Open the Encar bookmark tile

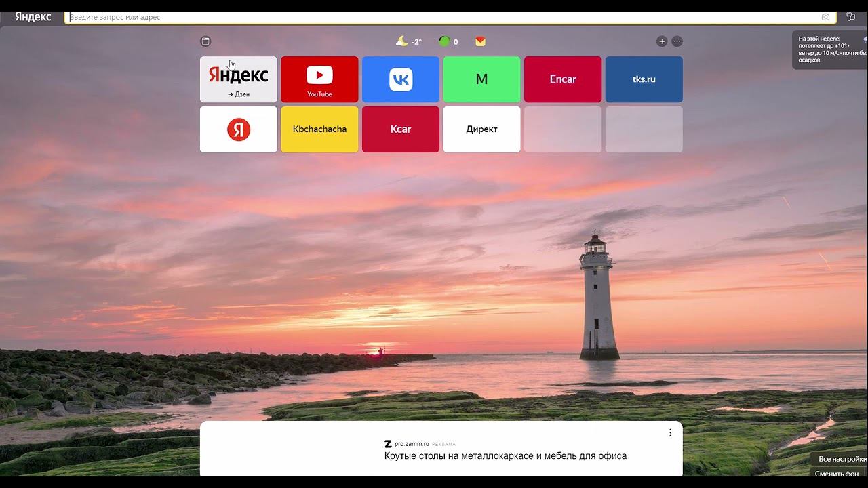563,79
